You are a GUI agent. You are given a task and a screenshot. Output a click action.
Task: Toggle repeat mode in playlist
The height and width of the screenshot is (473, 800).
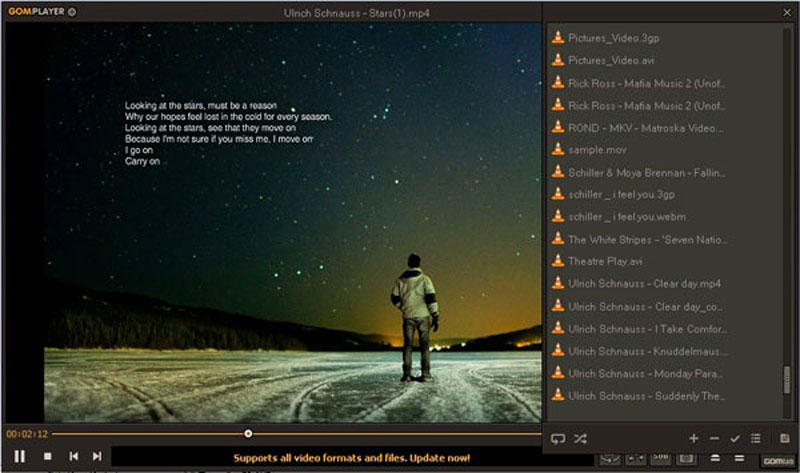(558, 438)
